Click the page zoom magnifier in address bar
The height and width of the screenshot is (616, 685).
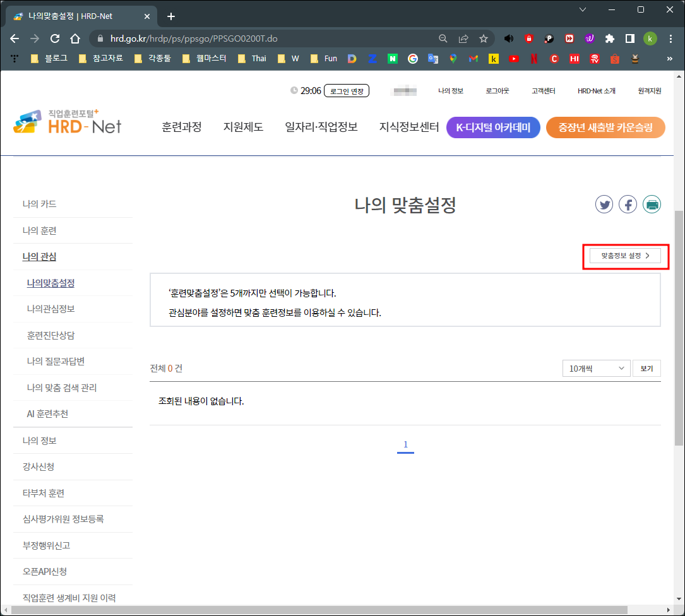tap(444, 38)
